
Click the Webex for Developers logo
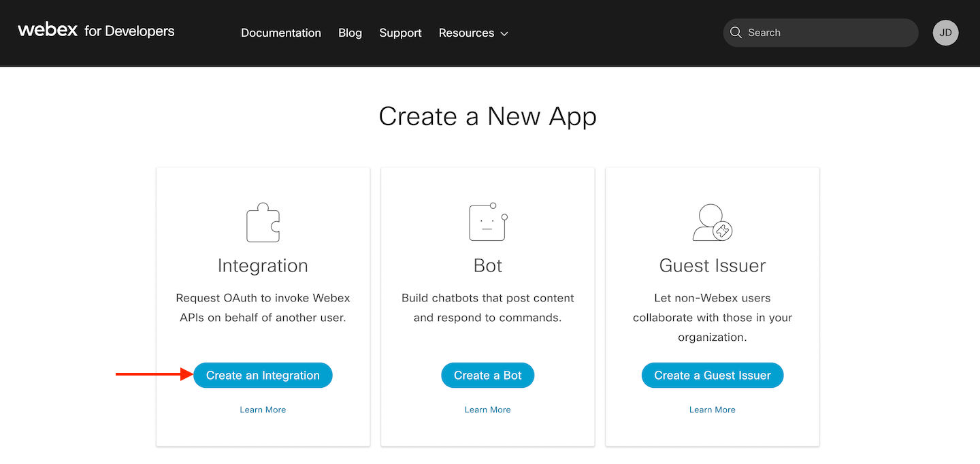pos(96,31)
